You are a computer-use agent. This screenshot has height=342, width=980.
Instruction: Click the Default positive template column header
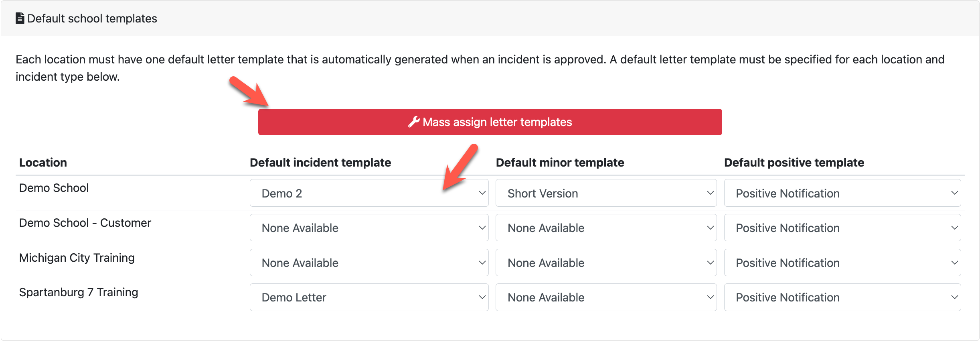[794, 163]
